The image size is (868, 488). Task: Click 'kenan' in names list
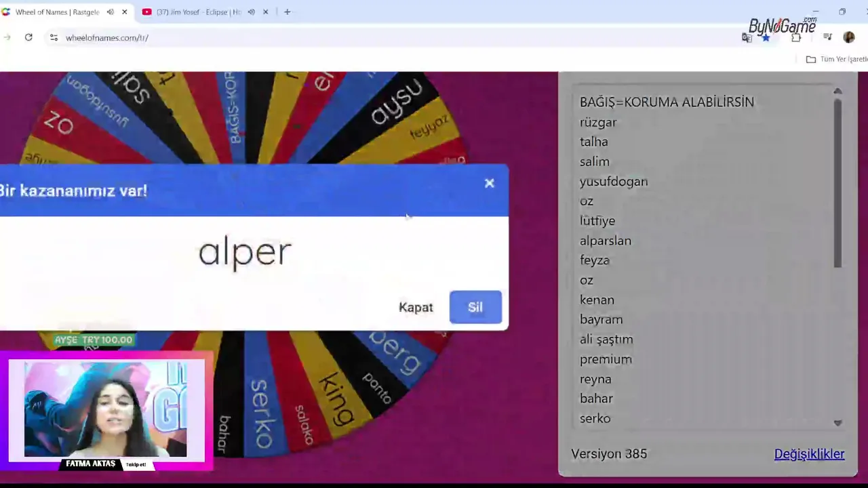(597, 300)
